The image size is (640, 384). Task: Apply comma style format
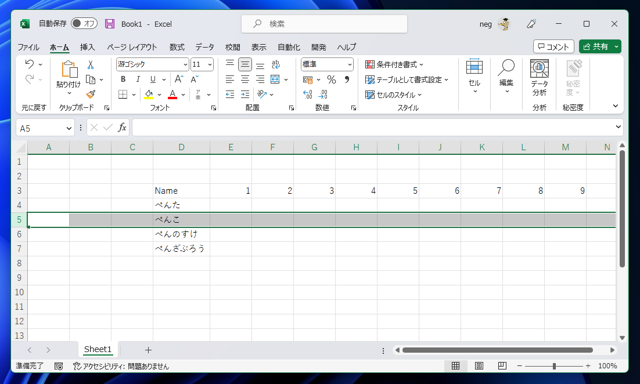[347, 80]
